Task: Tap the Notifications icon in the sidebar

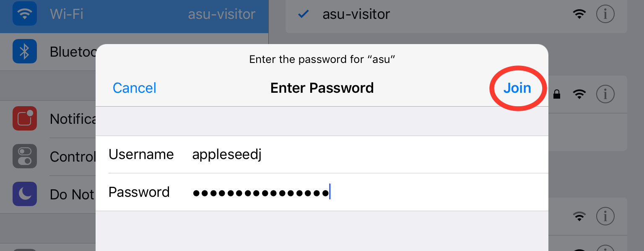Action: (25, 119)
